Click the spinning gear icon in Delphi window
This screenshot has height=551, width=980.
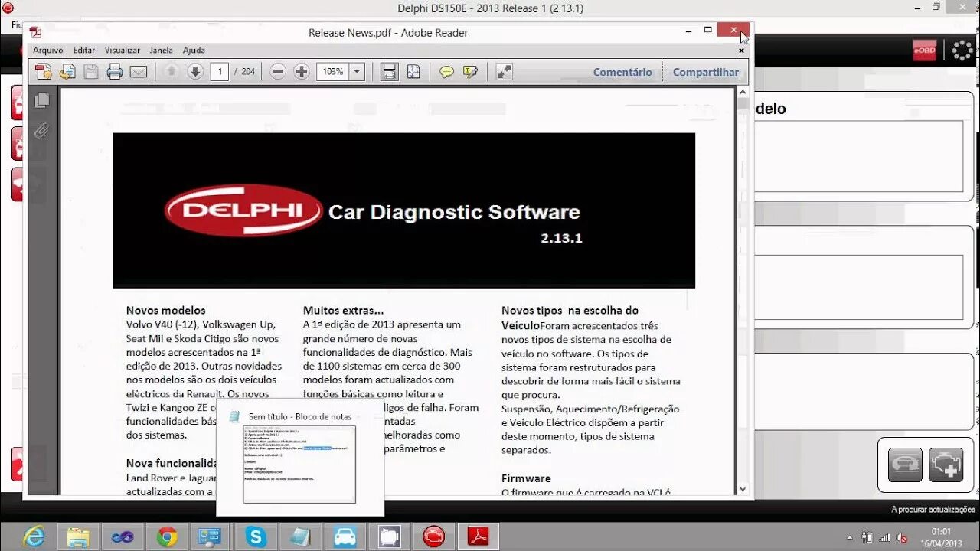click(x=962, y=51)
